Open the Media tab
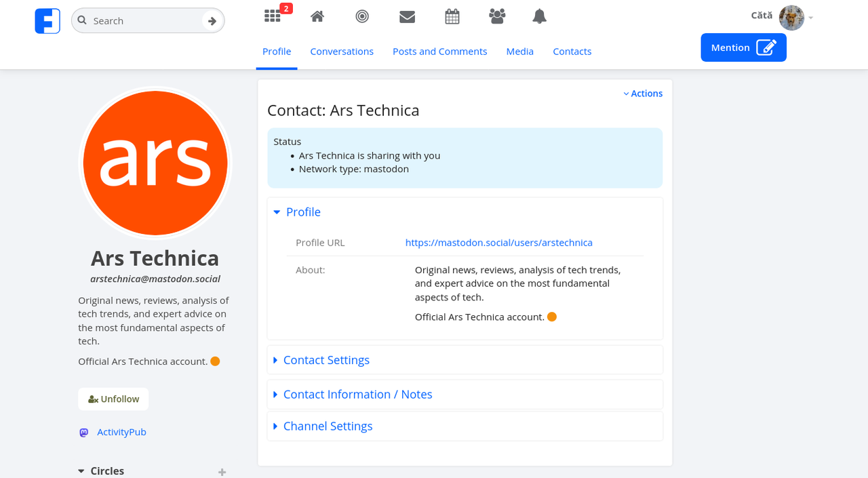Screen dimensions: 868x478 pyautogui.click(x=520, y=52)
